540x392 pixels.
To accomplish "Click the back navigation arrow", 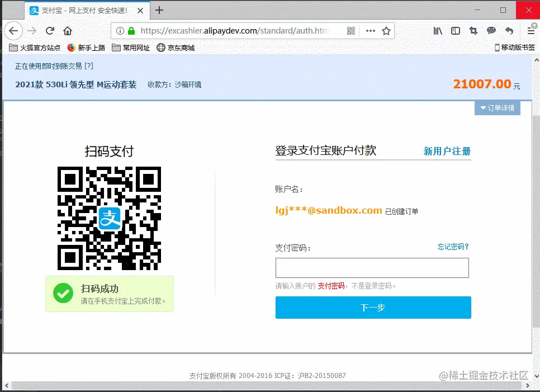I will pos(13,31).
